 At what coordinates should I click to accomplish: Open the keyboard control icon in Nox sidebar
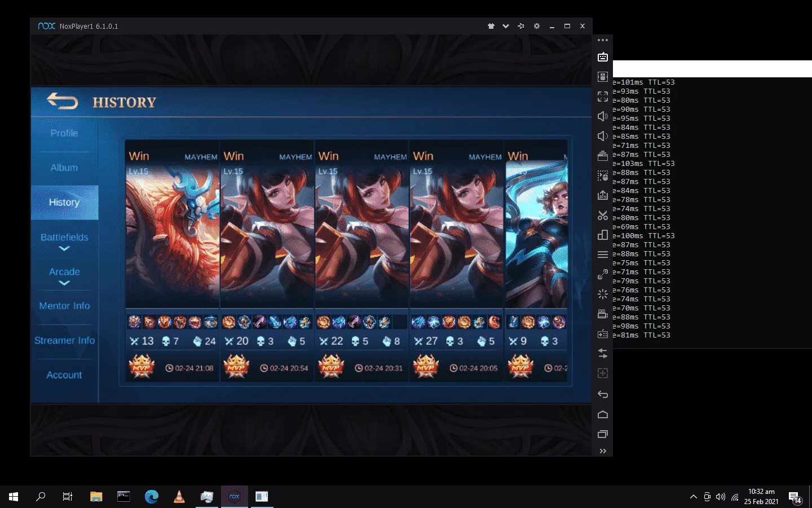[x=603, y=57]
